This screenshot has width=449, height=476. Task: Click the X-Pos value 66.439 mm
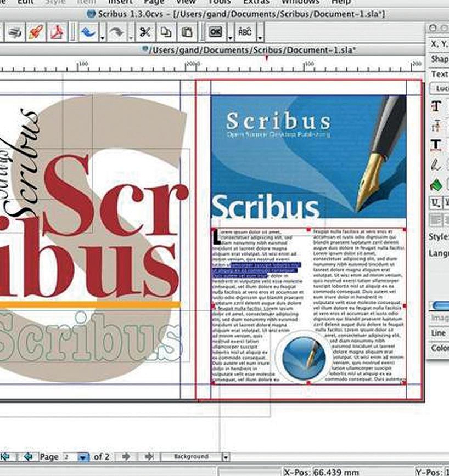tap(336, 472)
